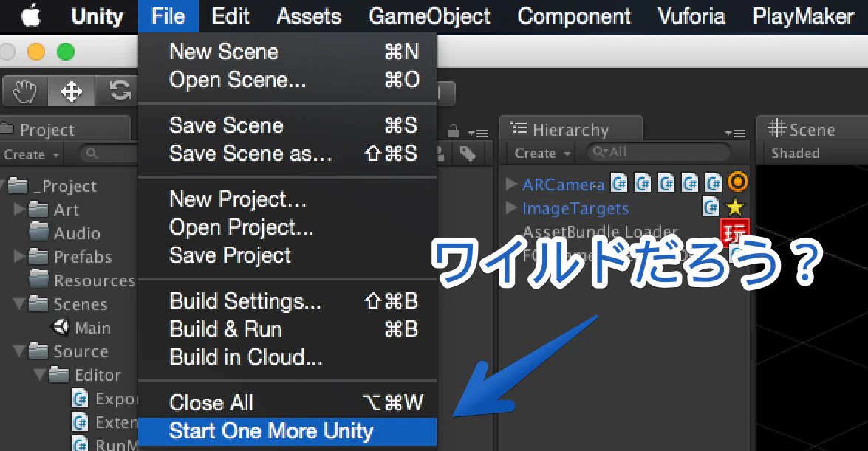The image size is (868, 451).
Task: Choose Save Project menu entry
Action: coord(287,255)
